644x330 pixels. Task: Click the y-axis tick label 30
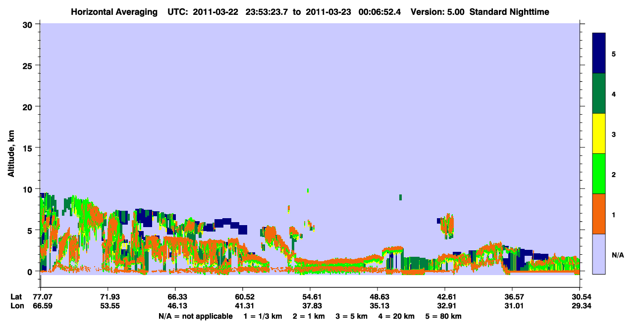(x=29, y=24)
